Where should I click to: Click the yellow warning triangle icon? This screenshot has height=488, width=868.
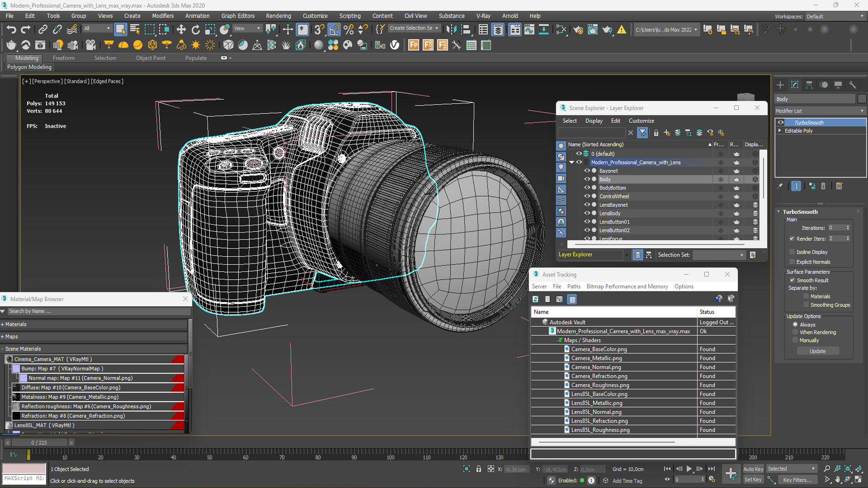(622, 30)
